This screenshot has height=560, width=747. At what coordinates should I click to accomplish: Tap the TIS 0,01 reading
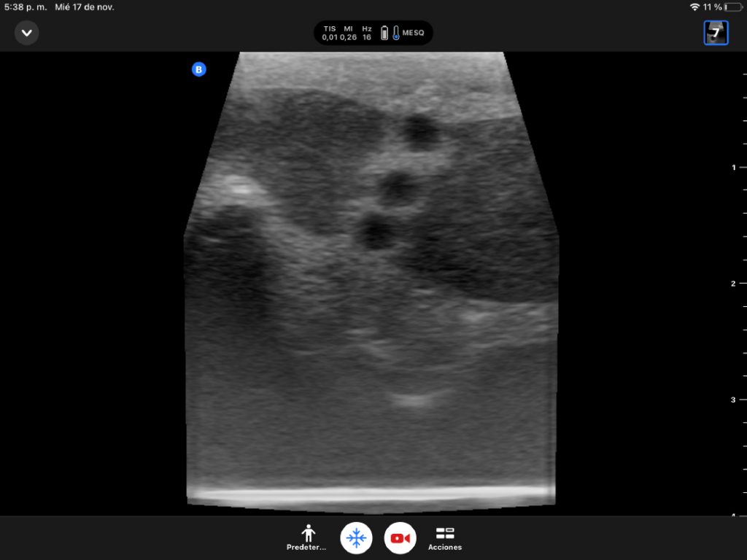(330, 33)
